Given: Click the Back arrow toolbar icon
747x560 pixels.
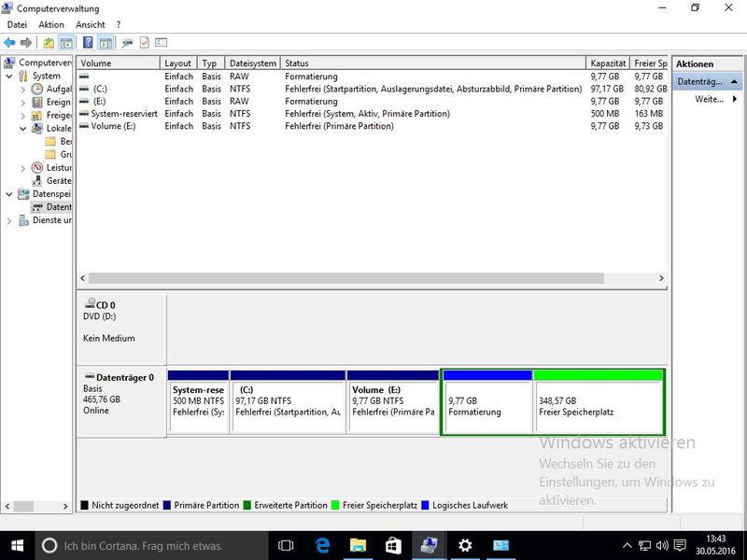Looking at the screenshot, I should [9, 43].
